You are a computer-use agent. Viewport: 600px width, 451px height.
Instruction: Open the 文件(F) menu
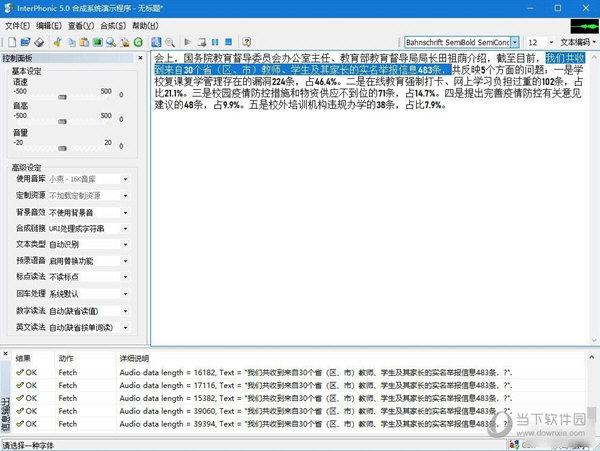click(17, 26)
